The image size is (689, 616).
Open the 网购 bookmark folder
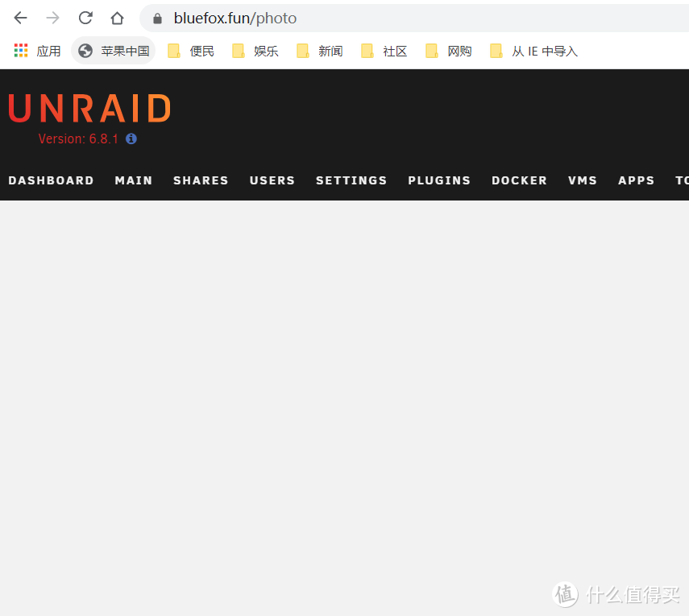(x=449, y=51)
